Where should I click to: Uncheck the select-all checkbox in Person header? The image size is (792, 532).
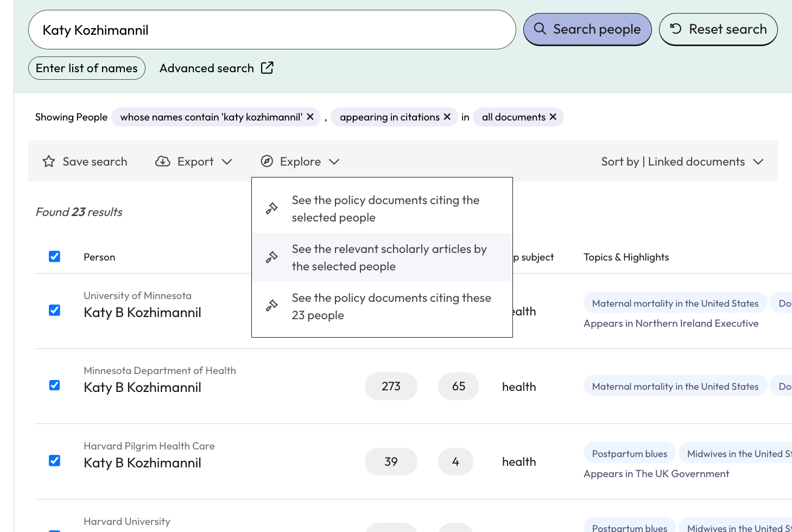(x=54, y=256)
